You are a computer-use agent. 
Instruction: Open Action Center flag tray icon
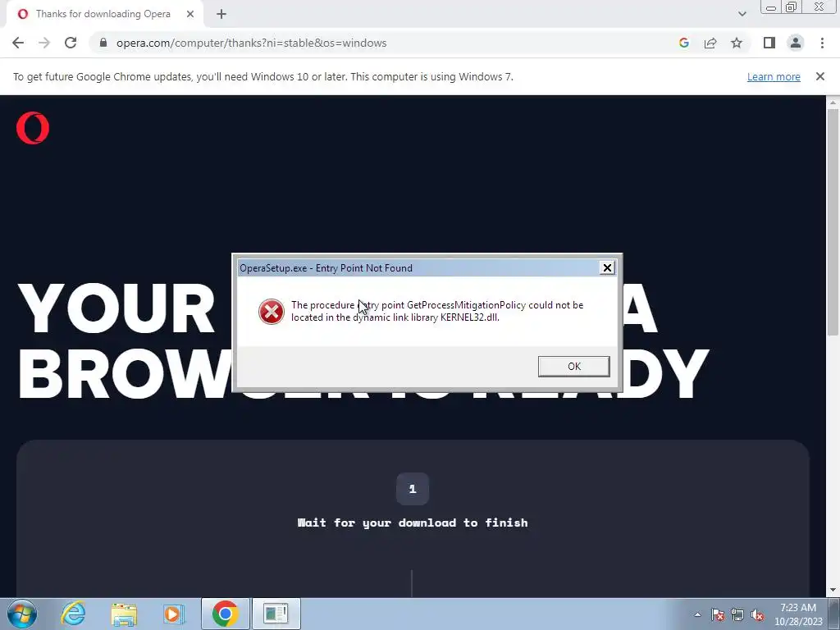pos(718,614)
